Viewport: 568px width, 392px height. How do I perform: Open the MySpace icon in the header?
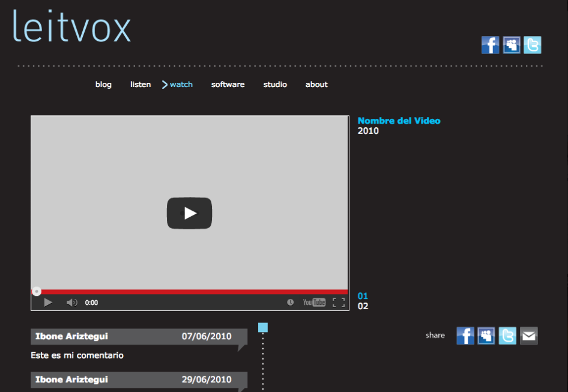tap(512, 45)
